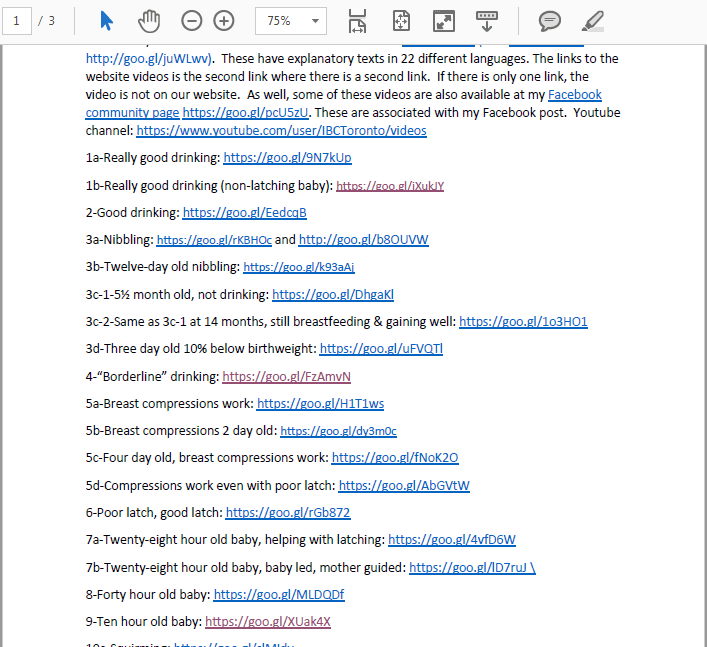Open the 1a-Really good drinking link
The width and height of the screenshot is (707, 647).
288,158
